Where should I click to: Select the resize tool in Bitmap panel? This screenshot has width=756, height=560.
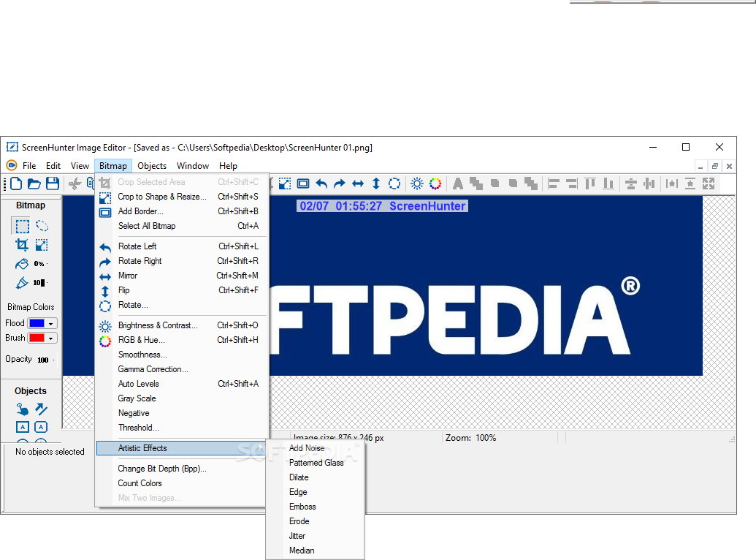tap(42, 245)
